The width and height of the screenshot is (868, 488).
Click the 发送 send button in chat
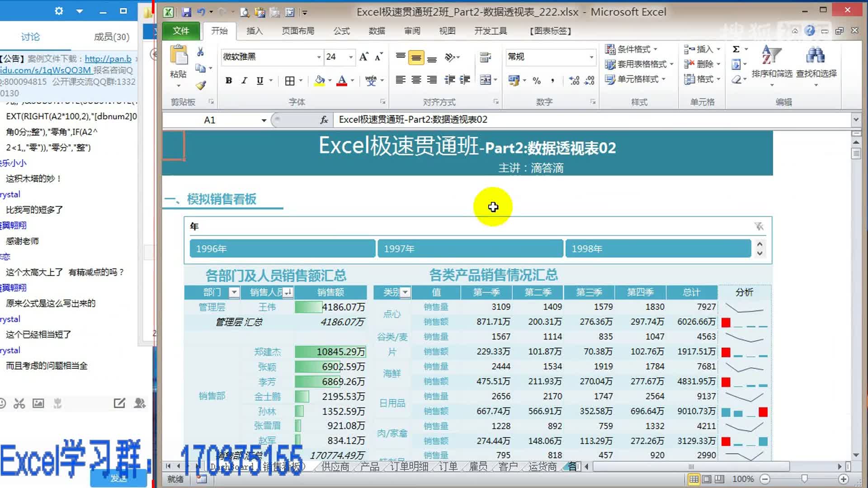click(118, 478)
